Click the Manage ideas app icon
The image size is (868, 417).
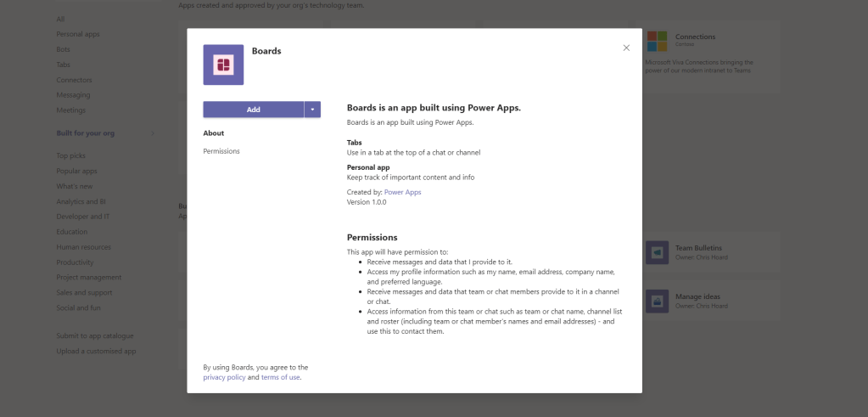(x=657, y=301)
